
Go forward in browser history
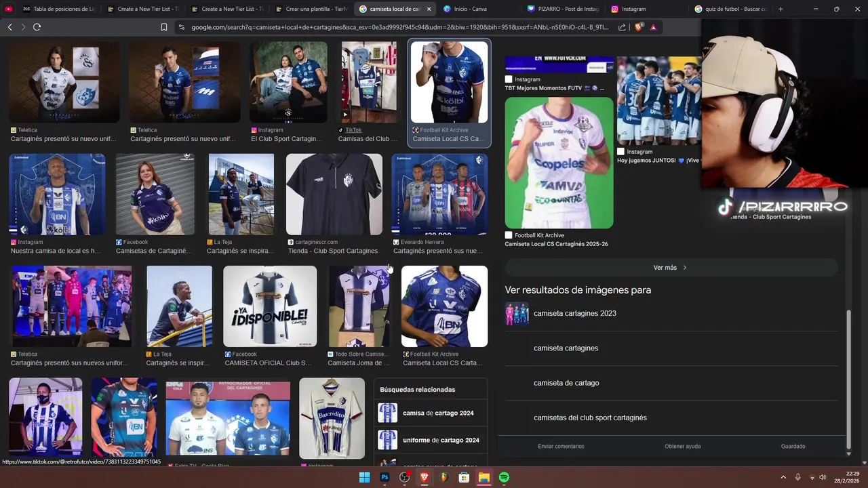[x=23, y=27]
